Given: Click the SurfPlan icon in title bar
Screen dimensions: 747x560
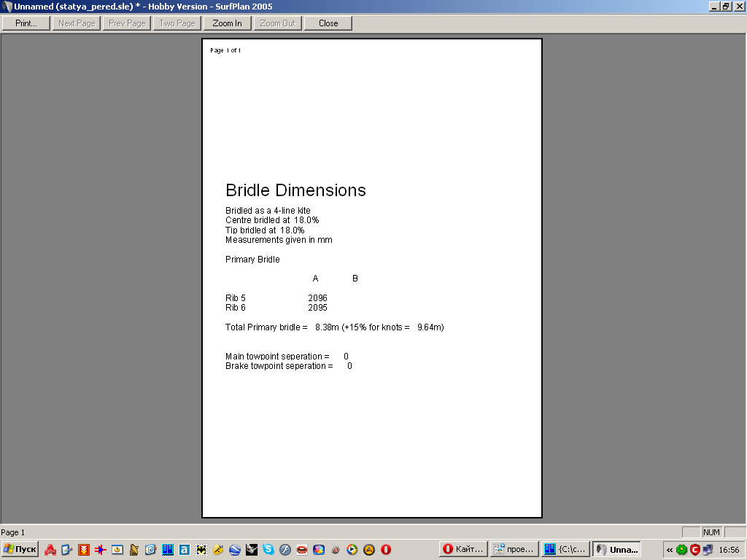Looking at the screenshot, I should coord(7,6).
